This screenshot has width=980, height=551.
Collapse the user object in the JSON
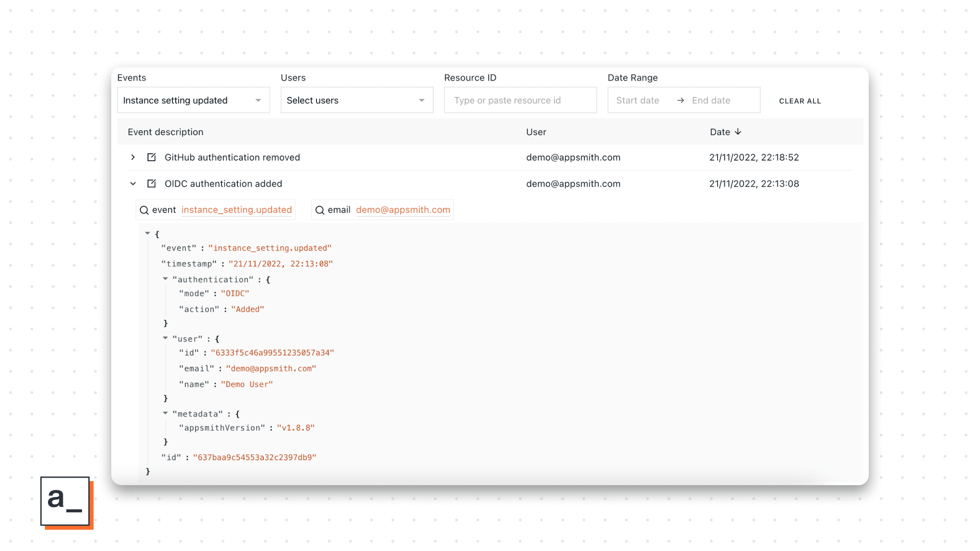[x=165, y=338]
